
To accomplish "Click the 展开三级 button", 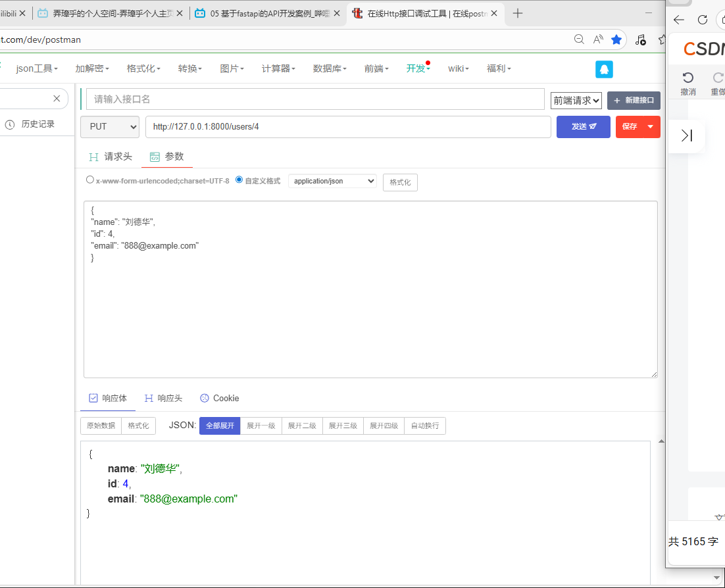I will pyautogui.click(x=343, y=426).
